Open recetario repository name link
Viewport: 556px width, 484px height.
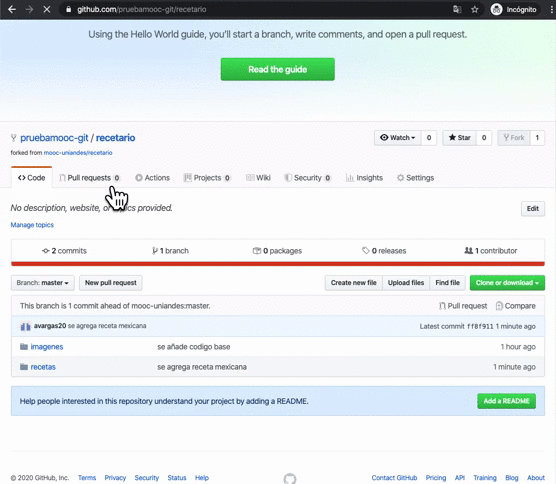[x=115, y=138]
